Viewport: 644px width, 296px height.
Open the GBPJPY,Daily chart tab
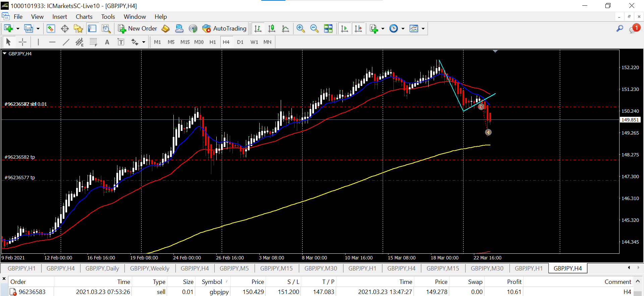pyautogui.click(x=102, y=268)
